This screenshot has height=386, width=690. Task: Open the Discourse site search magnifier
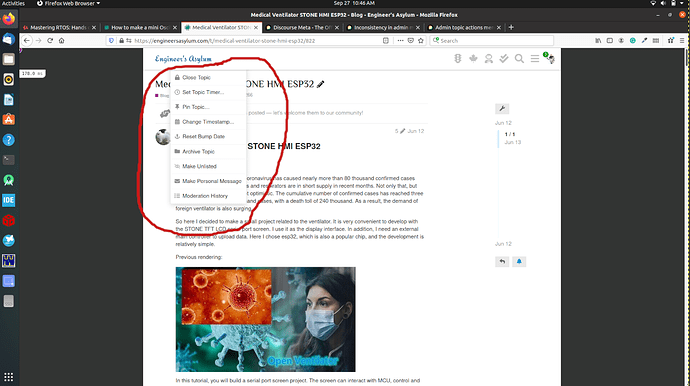519,59
